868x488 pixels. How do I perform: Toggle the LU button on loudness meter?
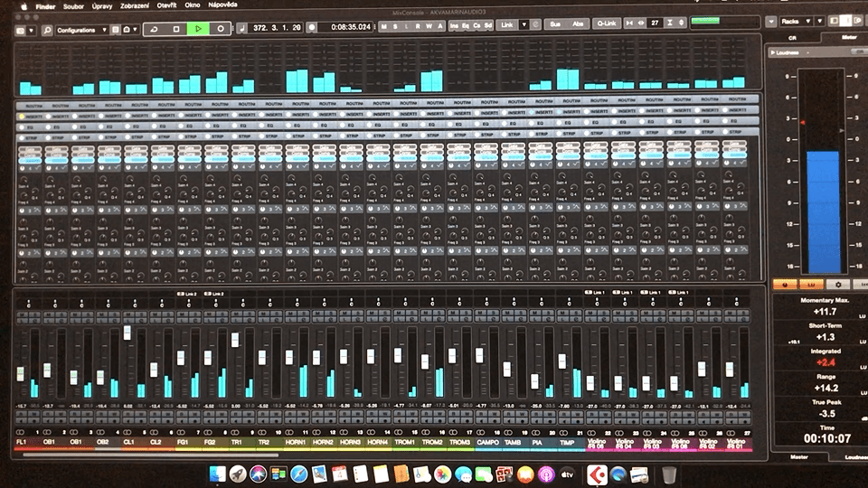pyautogui.click(x=810, y=284)
